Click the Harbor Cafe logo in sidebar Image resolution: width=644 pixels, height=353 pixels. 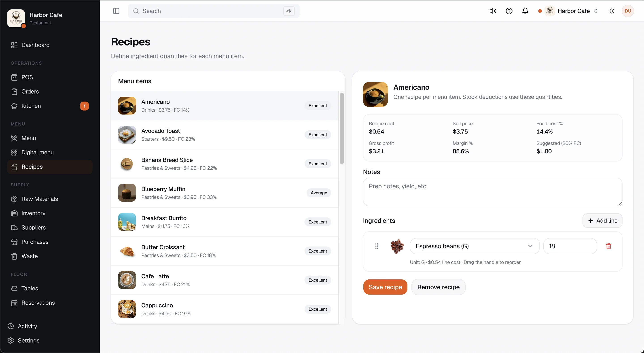16,18
